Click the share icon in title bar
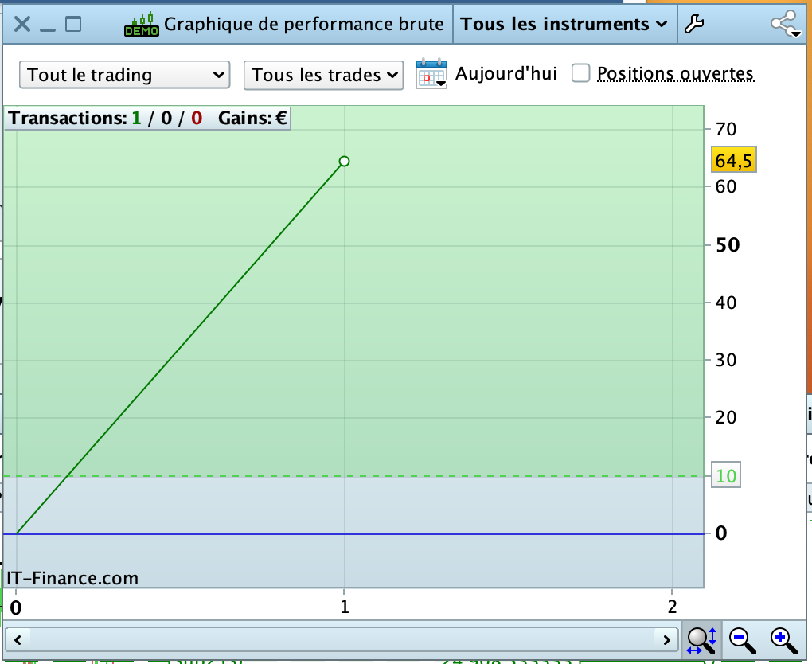This screenshot has width=812, height=664. click(x=785, y=24)
